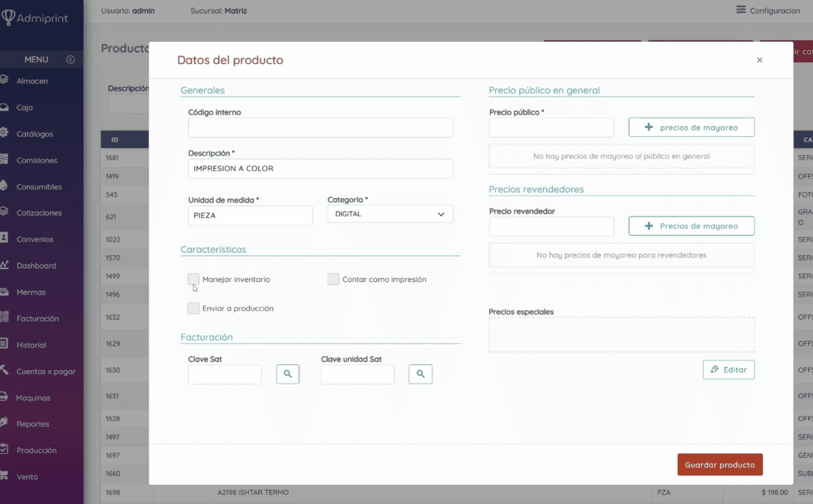Check the Contar como impresión box

point(333,279)
